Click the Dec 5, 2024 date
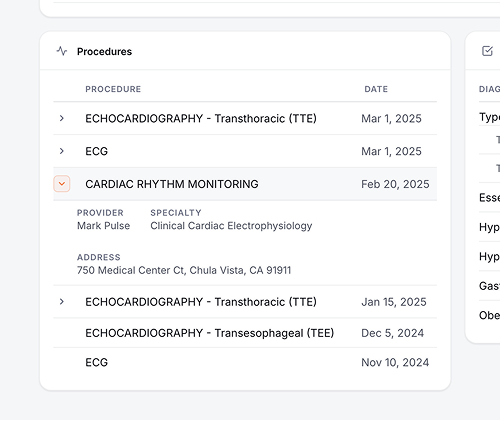The height and width of the screenshot is (421, 500). pyautogui.click(x=392, y=333)
